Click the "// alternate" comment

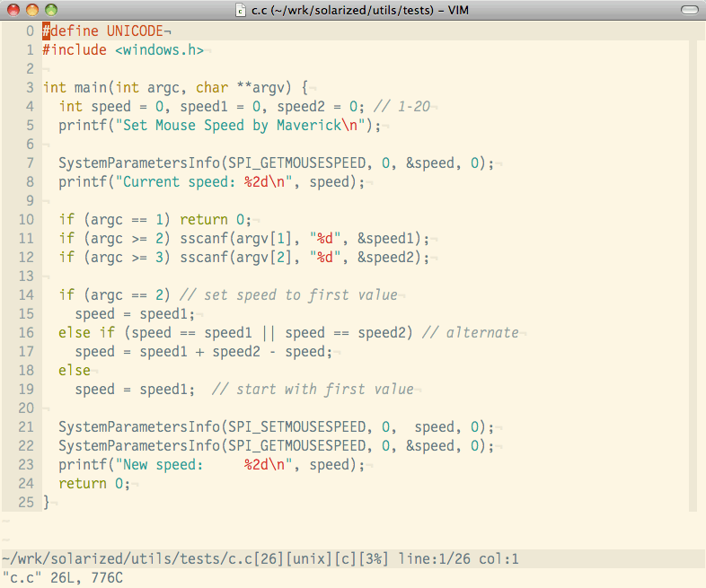click(470, 333)
